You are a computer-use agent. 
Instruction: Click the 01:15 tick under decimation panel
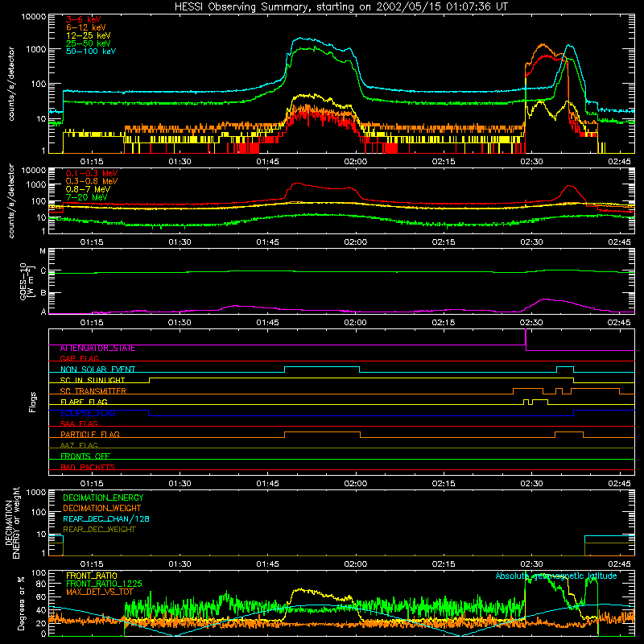(x=91, y=564)
